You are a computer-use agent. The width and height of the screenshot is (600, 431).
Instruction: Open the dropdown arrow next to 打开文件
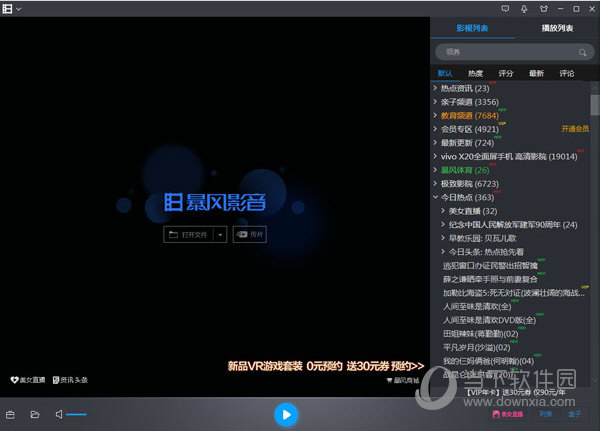220,234
